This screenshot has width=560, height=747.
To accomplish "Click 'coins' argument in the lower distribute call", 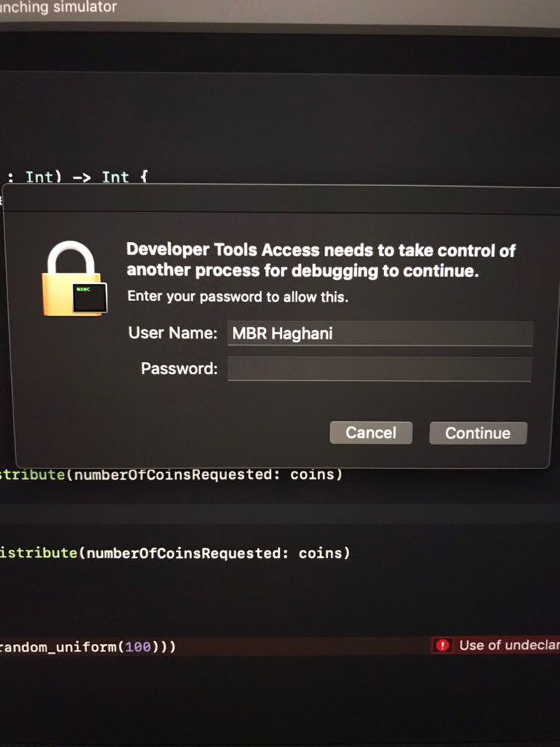I will tap(320, 553).
